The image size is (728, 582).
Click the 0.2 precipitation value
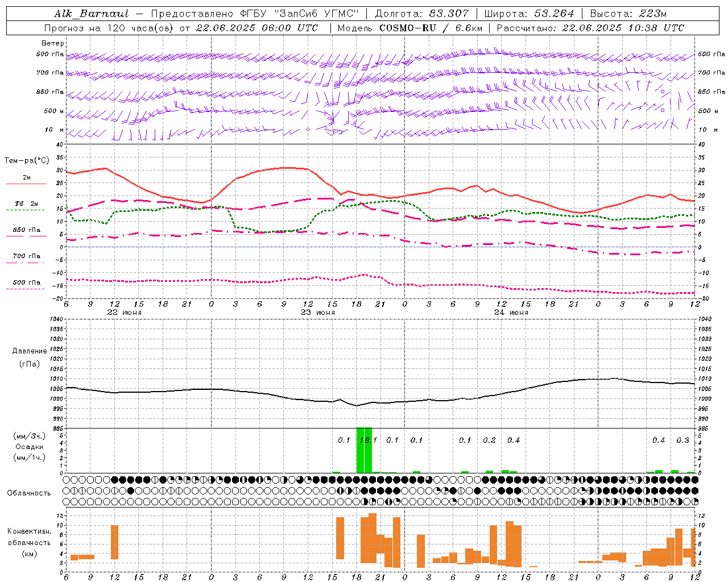click(x=489, y=440)
